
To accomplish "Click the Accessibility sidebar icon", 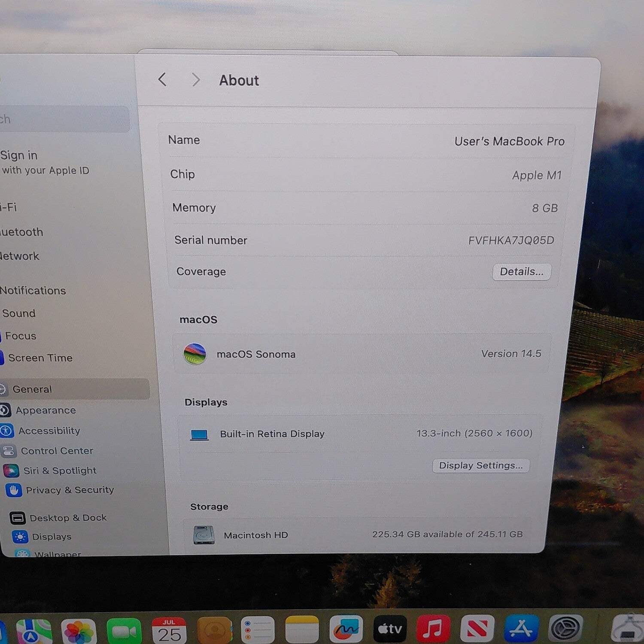I will [x=7, y=431].
